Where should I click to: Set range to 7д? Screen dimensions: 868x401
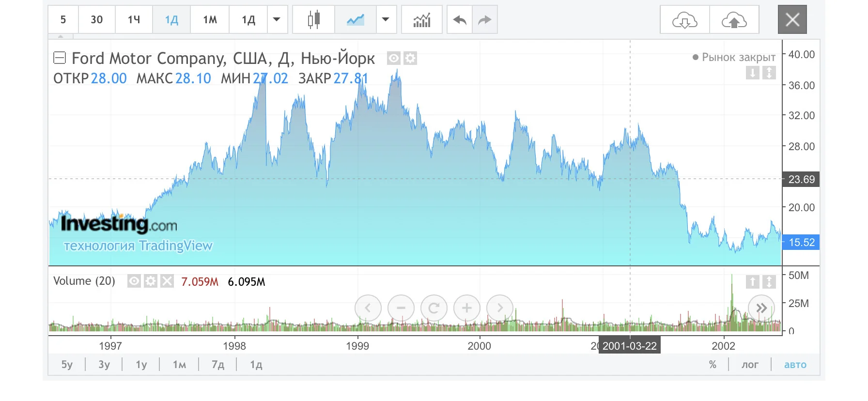tap(218, 365)
